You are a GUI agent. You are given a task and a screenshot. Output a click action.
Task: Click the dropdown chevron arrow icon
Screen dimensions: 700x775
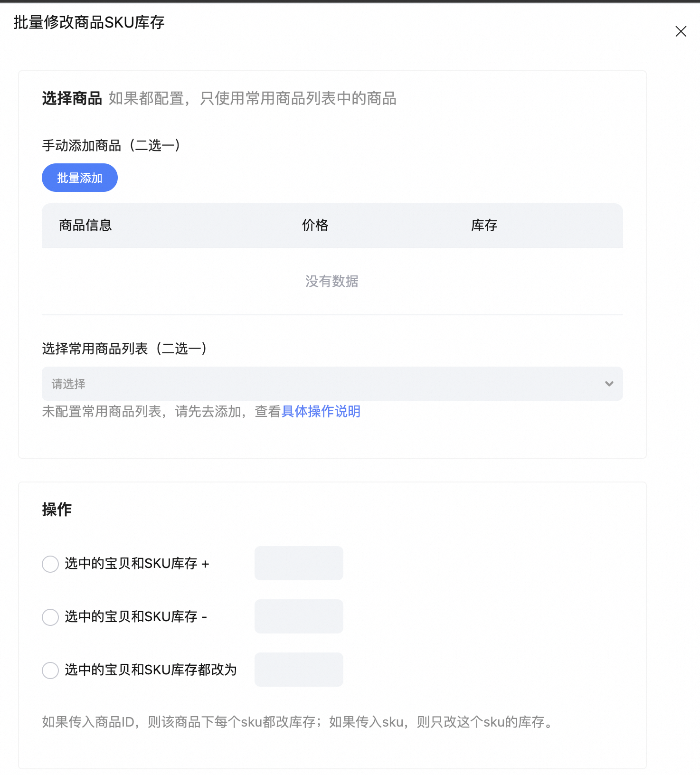[609, 384]
